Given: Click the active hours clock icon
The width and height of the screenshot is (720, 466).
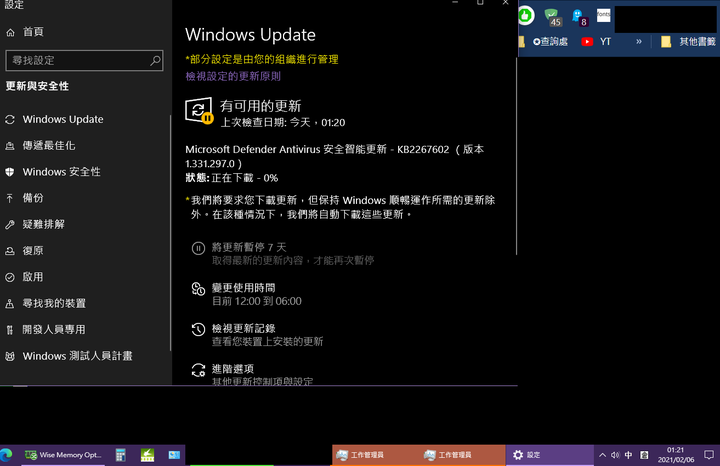Looking at the screenshot, I should (198, 289).
